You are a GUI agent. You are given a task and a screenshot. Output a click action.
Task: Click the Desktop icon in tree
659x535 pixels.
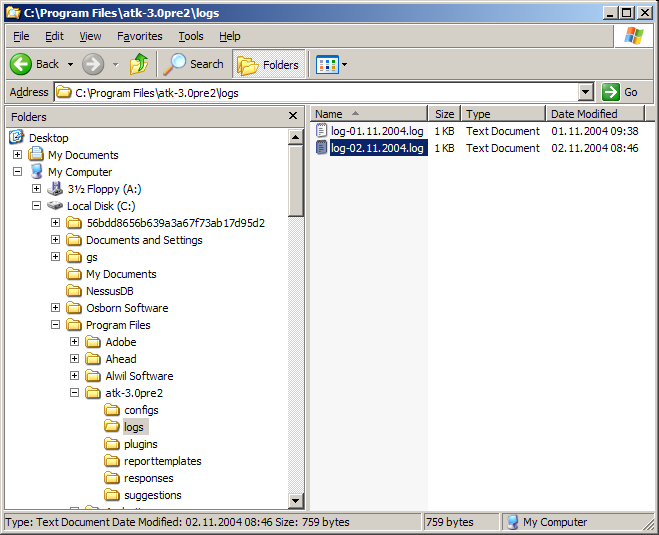click(x=16, y=137)
